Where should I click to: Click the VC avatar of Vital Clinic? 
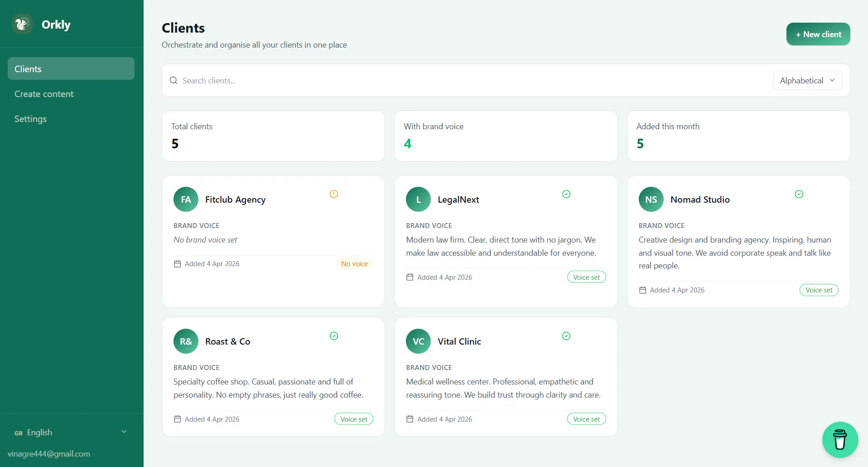coord(419,341)
